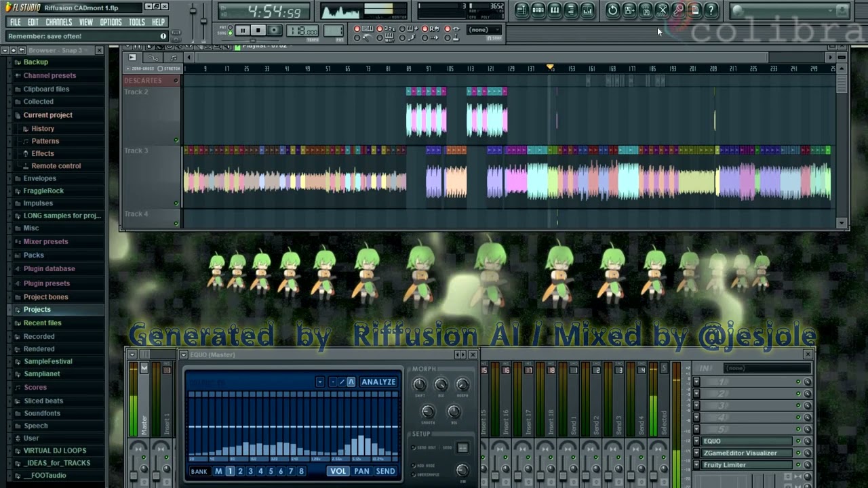Image resolution: width=868 pixels, height=488 pixels.
Task: Click the pause button in transport
Action: (x=242, y=30)
